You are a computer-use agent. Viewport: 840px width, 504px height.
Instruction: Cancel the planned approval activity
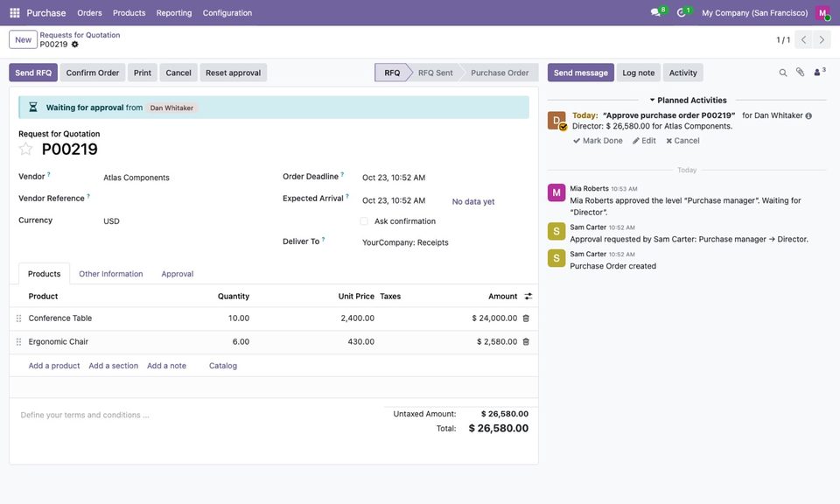682,141
